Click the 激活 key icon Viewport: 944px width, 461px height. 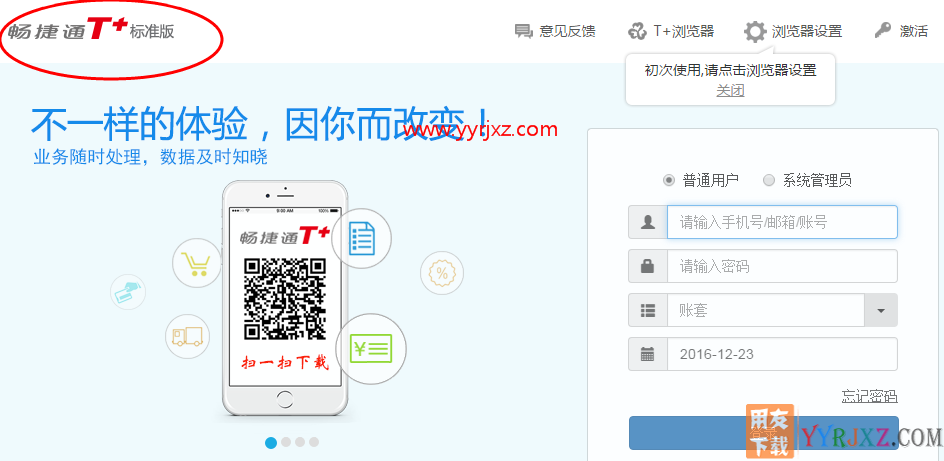(883, 31)
